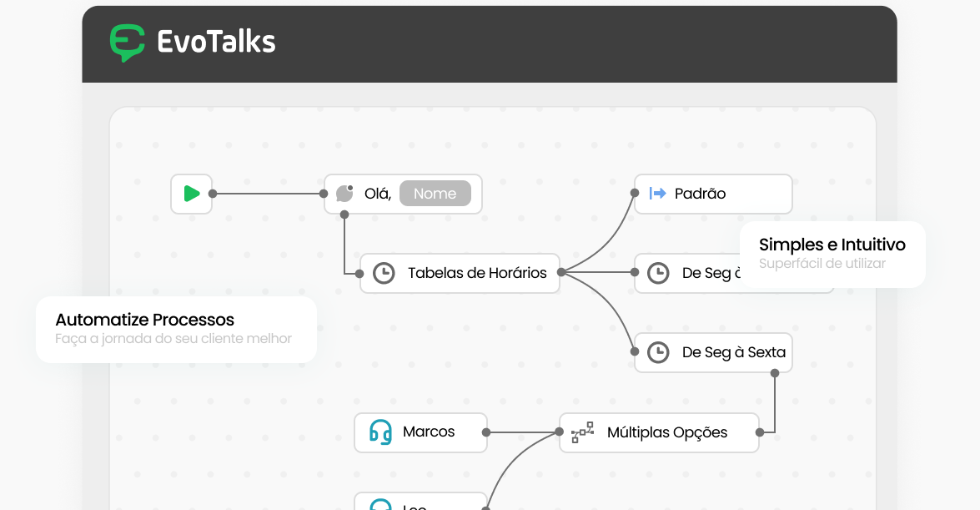Click the Simples e Intuitivo heading
The width and height of the screenshot is (980, 510).
832,245
